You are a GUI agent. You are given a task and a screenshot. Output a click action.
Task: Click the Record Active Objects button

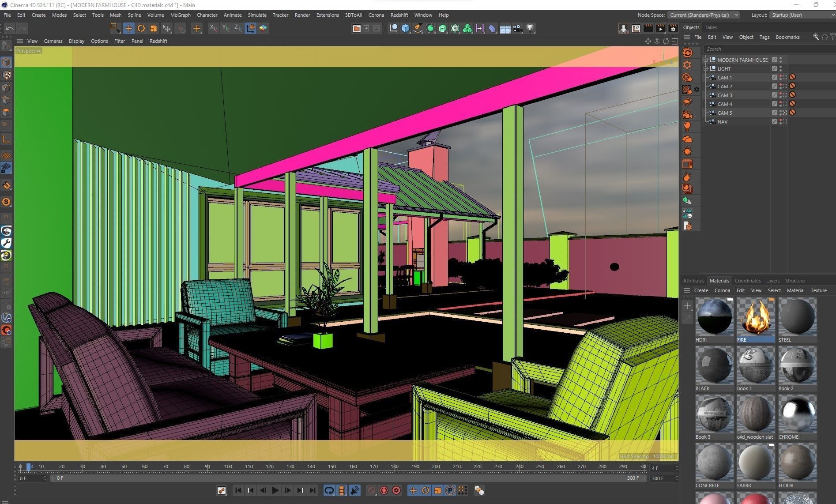(x=372, y=490)
